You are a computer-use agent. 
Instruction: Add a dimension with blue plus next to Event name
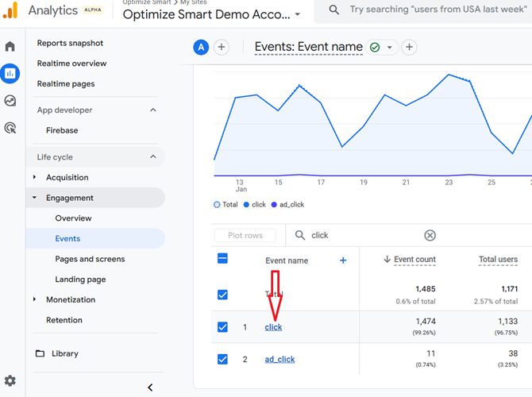pos(343,260)
